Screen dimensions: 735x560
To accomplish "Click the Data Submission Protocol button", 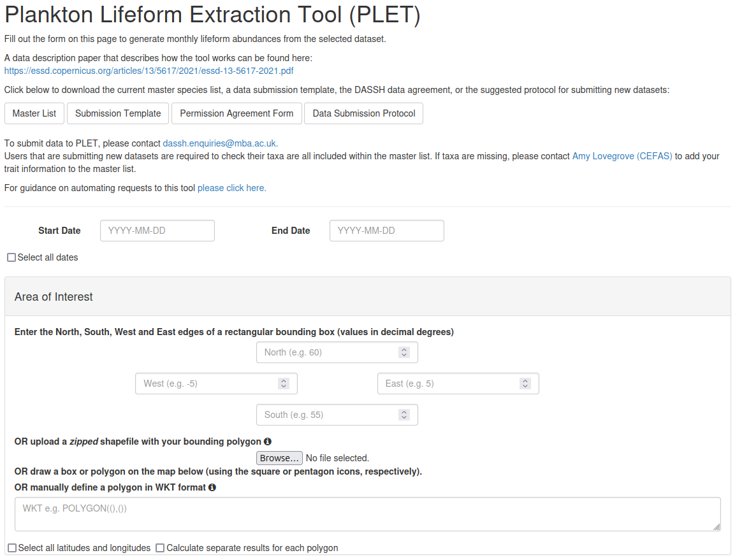I will [x=363, y=113].
